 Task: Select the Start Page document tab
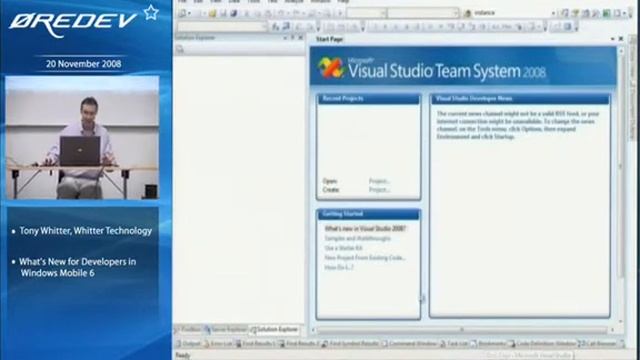click(330, 39)
